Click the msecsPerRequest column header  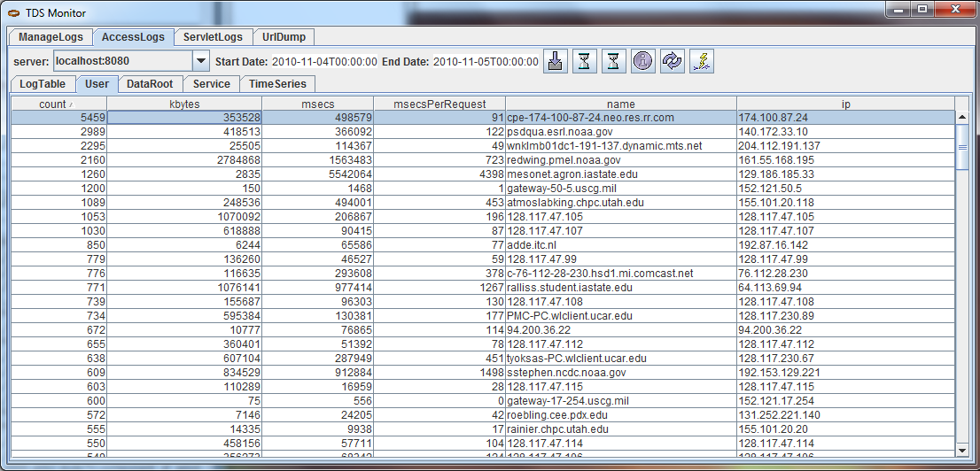(x=439, y=104)
